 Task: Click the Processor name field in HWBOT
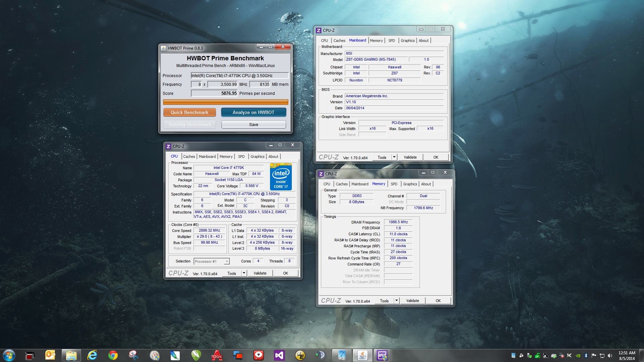(x=239, y=75)
